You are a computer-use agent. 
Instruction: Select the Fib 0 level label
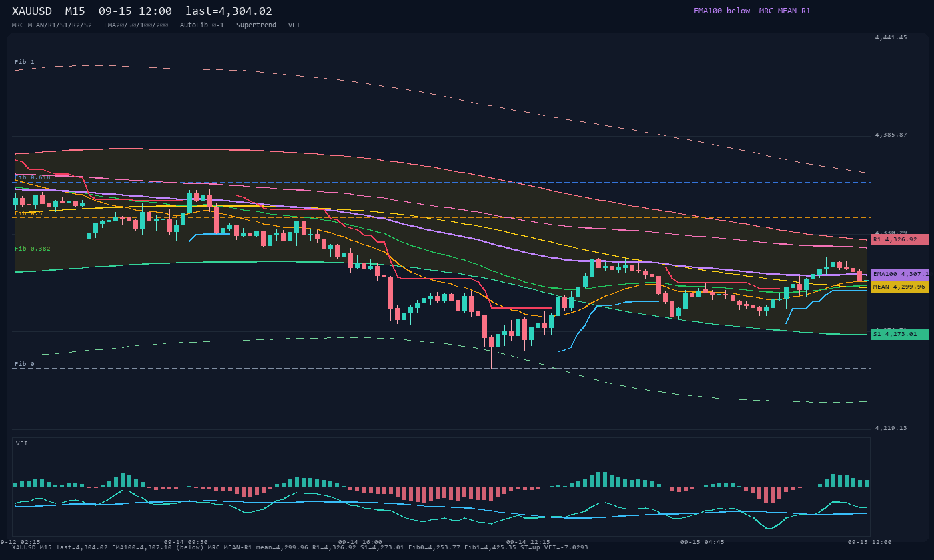tap(25, 364)
